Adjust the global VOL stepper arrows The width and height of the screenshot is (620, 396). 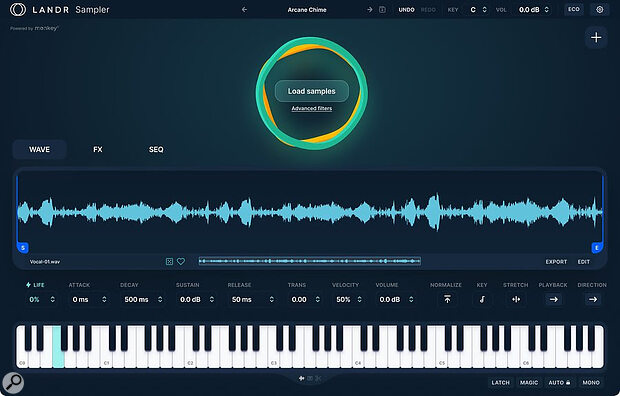[x=546, y=9]
